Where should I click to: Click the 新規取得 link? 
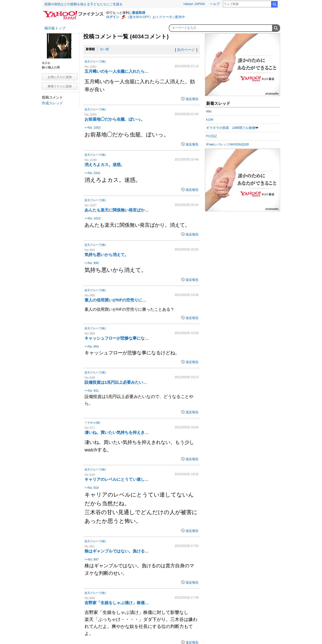(x=139, y=13)
